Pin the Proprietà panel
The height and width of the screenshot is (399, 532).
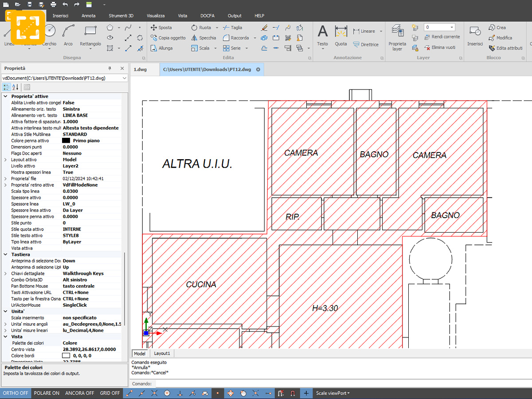pyautogui.click(x=110, y=69)
